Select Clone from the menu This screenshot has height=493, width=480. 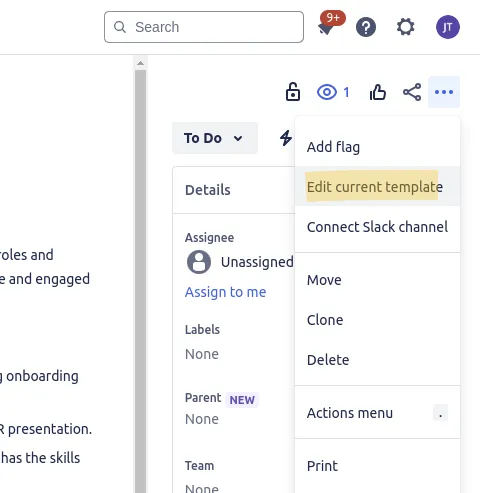(x=377, y=320)
